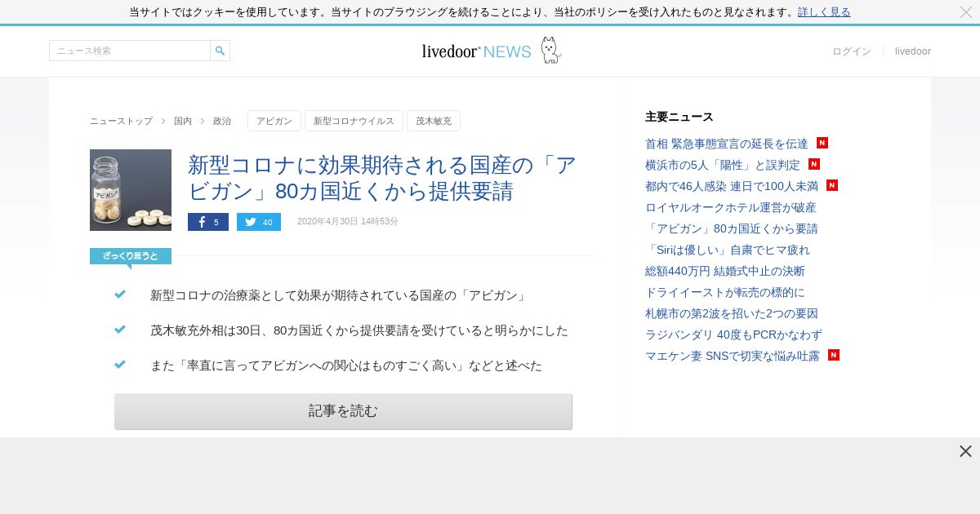This screenshot has width=980, height=514.
Task: Click summary line また「率直に言って
Action: 346,366
